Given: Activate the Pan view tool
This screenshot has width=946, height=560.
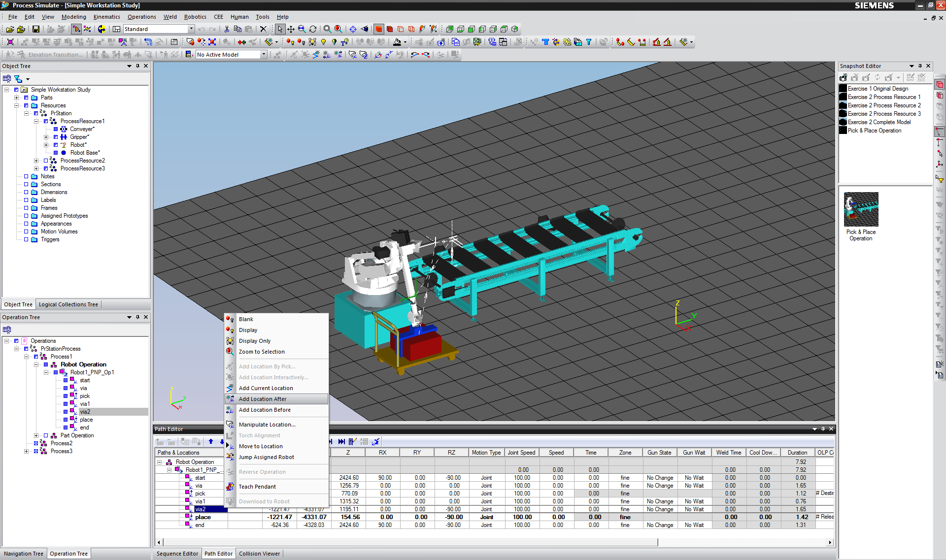Looking at the screenshot, I should [x=291, y=29].
